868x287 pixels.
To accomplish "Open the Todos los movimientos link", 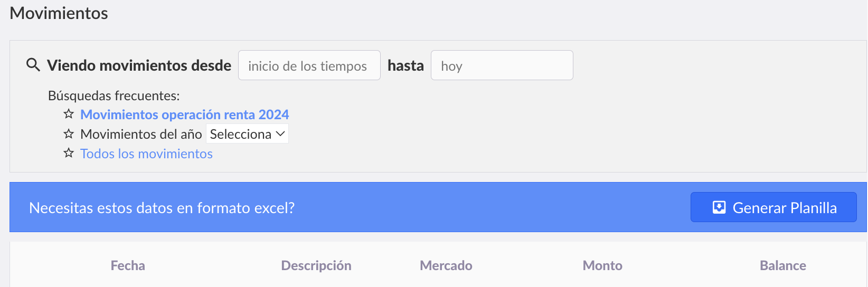I will (x=146, y=154).
